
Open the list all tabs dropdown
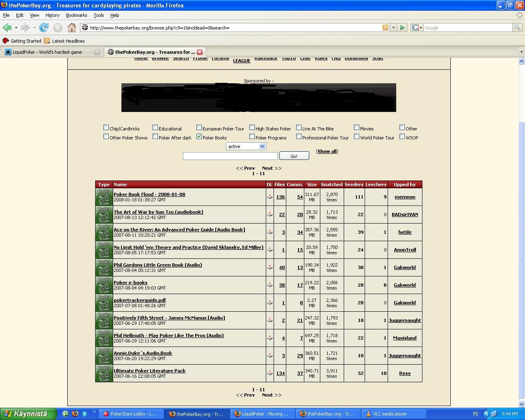521,52
